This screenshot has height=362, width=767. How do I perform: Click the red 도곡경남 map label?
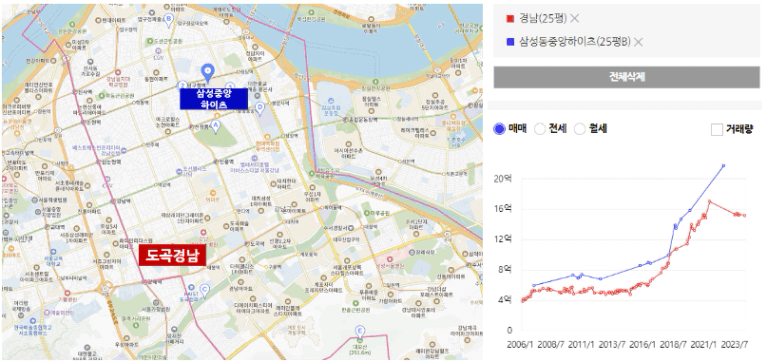[172, 255]
